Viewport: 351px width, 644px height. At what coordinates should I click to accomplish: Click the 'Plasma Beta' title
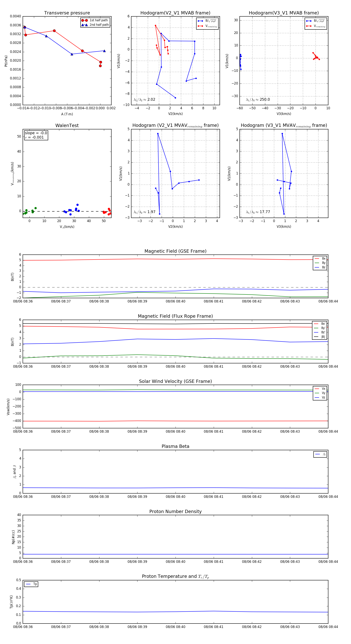click(x=175, y=447)
